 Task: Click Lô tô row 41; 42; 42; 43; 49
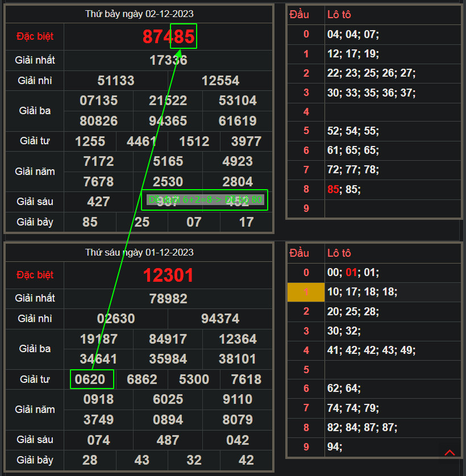click(371, 350)
